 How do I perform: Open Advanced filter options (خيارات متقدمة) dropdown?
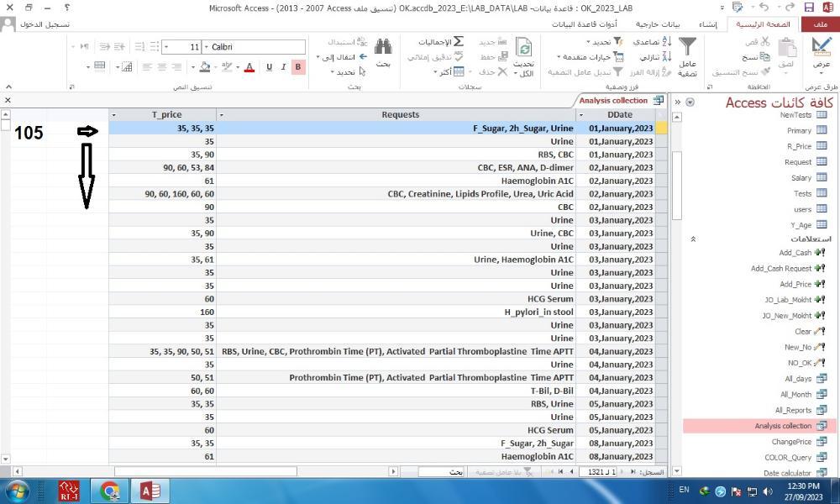coord(590,57)
